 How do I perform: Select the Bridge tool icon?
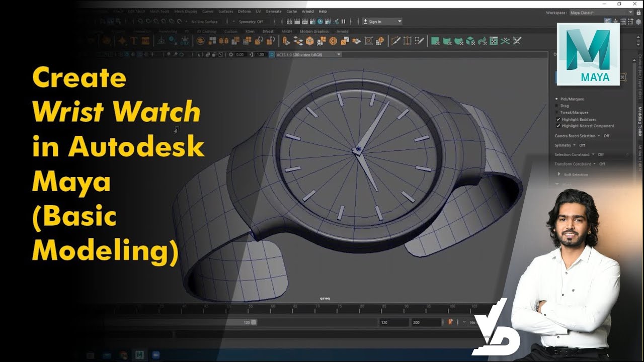click(298, 41)
